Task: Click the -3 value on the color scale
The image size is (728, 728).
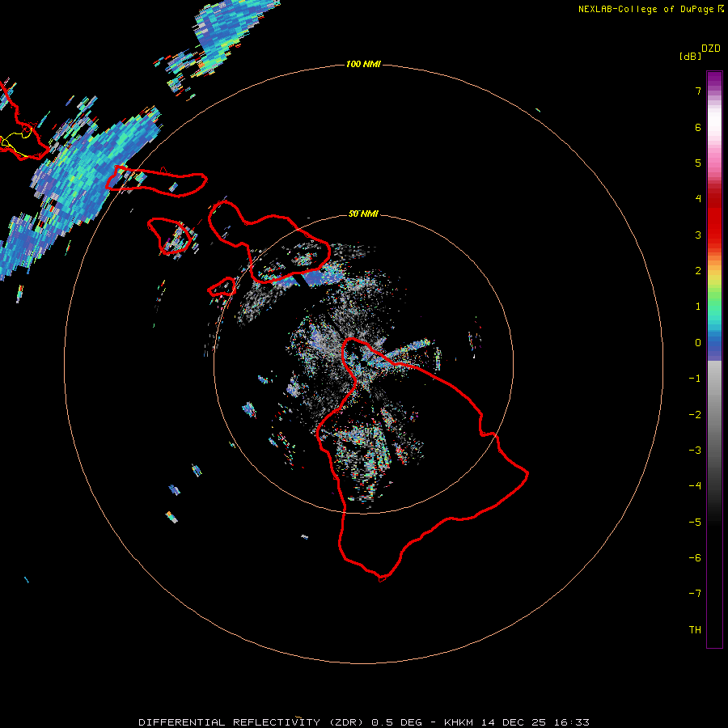Action: [695, 451]
